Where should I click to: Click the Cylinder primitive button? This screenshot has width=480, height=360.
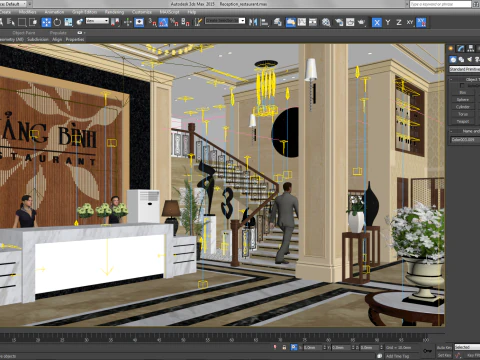coord(463,107)
